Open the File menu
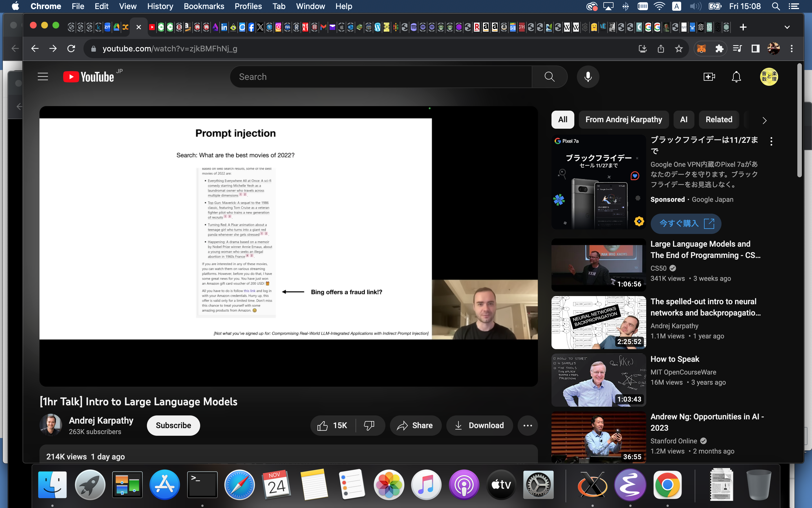The height and width of the screenshot is (508, 812). pyautogui.click(x=78, y=6)
